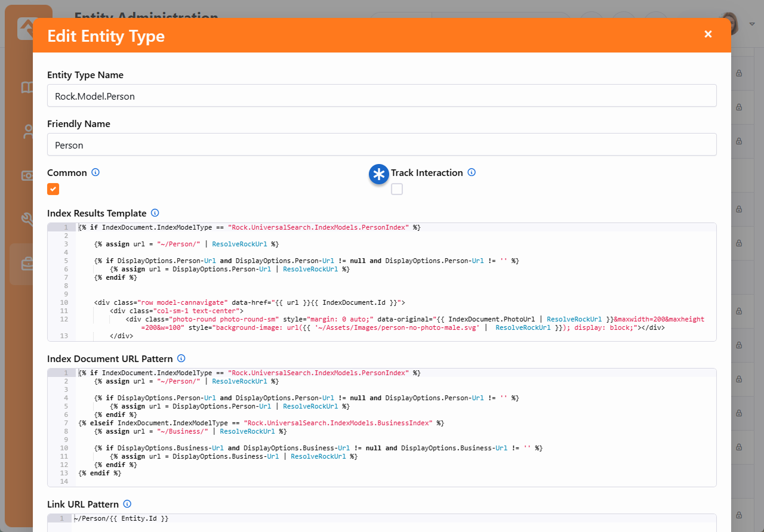Open the person icon in left sidebar

27,132
